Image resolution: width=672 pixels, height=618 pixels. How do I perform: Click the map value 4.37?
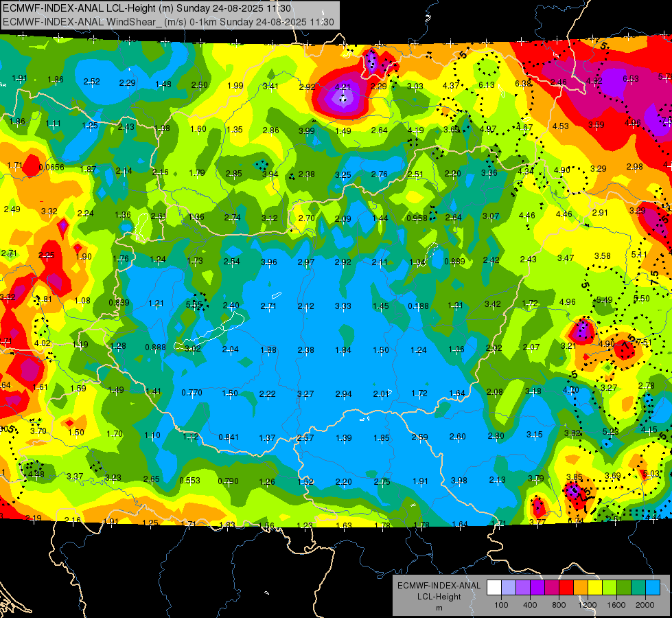(x=451, y=85)
